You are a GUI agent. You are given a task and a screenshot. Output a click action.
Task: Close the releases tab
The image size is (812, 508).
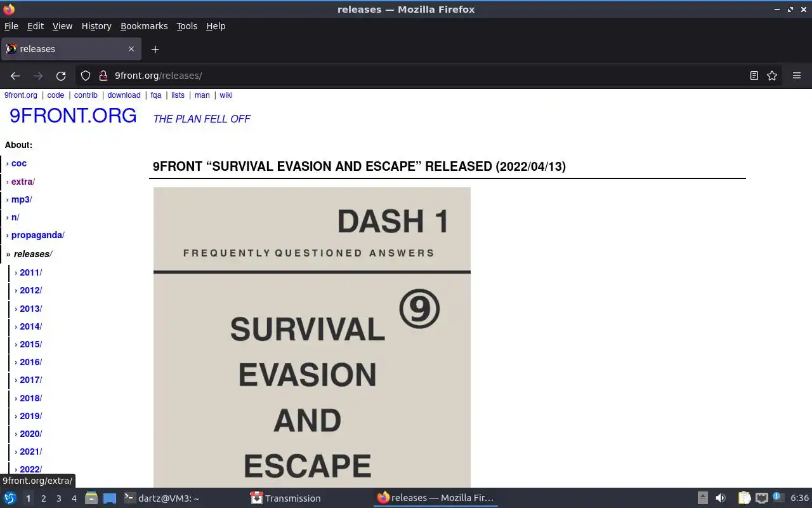pos(131,49)
